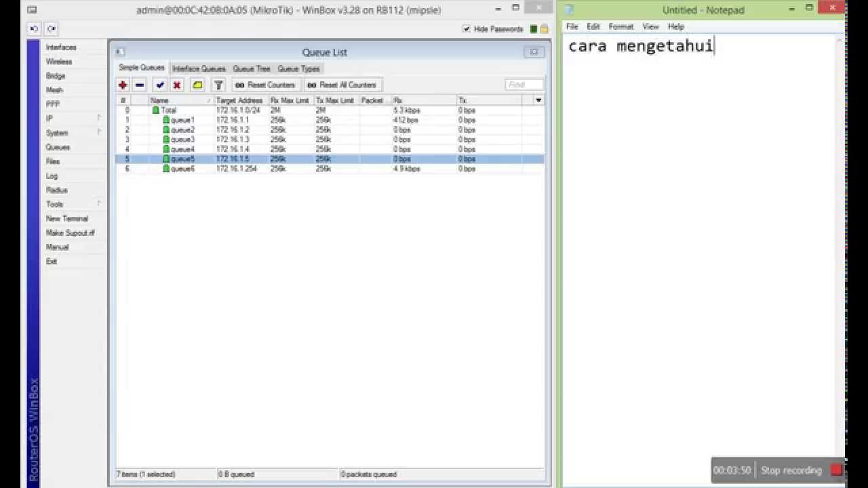868x488 pixels.
Task: Click the green icon of queue4
Action: 166,149
